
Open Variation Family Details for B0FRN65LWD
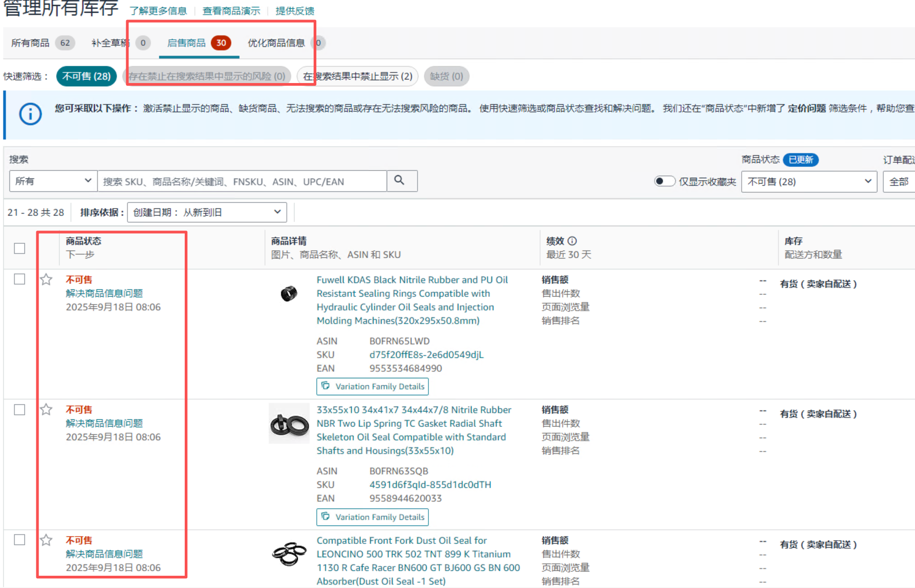click(373, 387)
